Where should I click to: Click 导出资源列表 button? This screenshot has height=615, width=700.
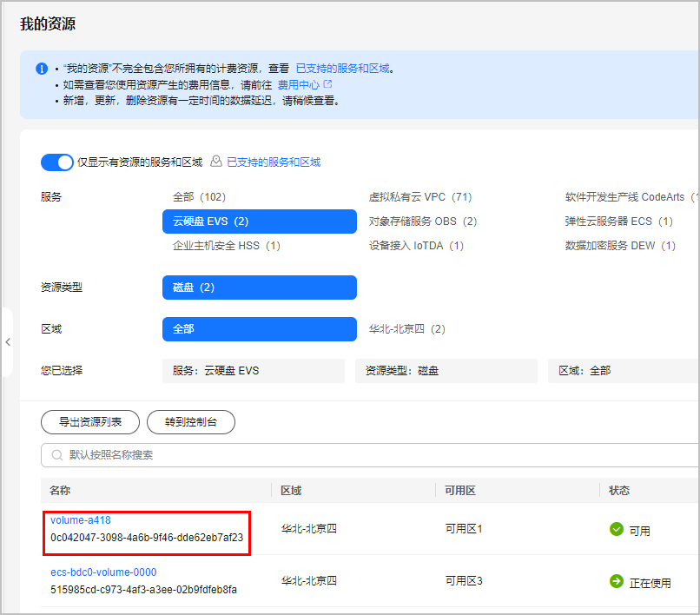[90, 423]
